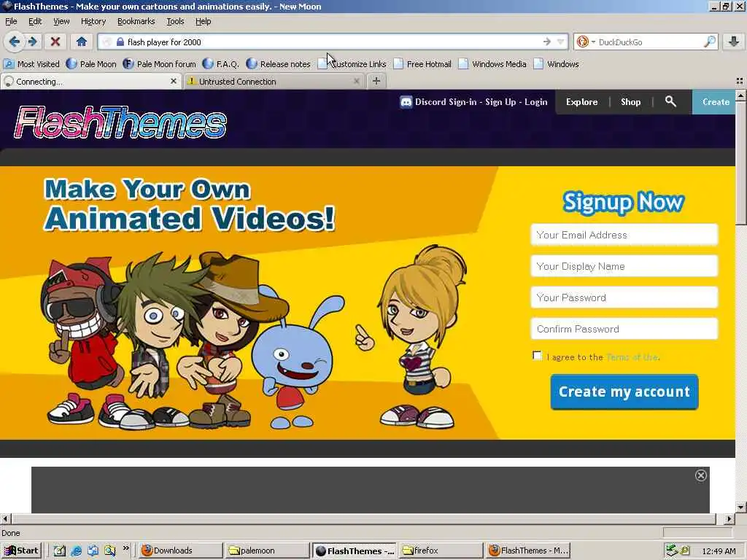Click the Login link
The height and width of the screenshot is (560, 747).
(536, 102)
